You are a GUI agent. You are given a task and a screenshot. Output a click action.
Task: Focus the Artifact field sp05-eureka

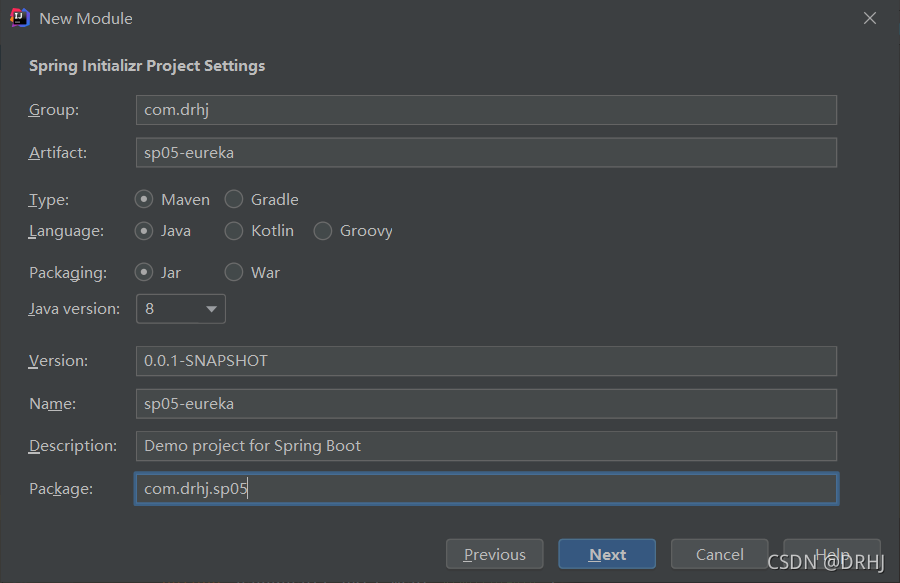click(486, 153)
